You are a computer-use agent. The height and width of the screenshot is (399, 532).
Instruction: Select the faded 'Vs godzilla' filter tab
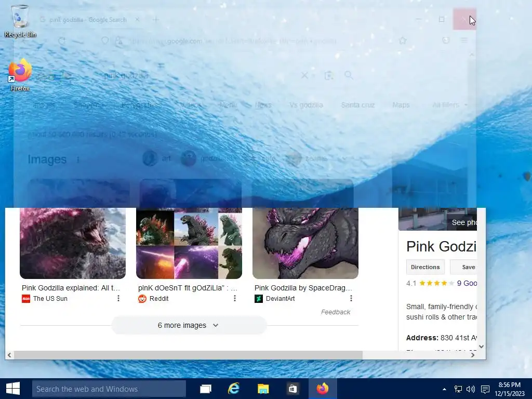(x=306, y=105)
